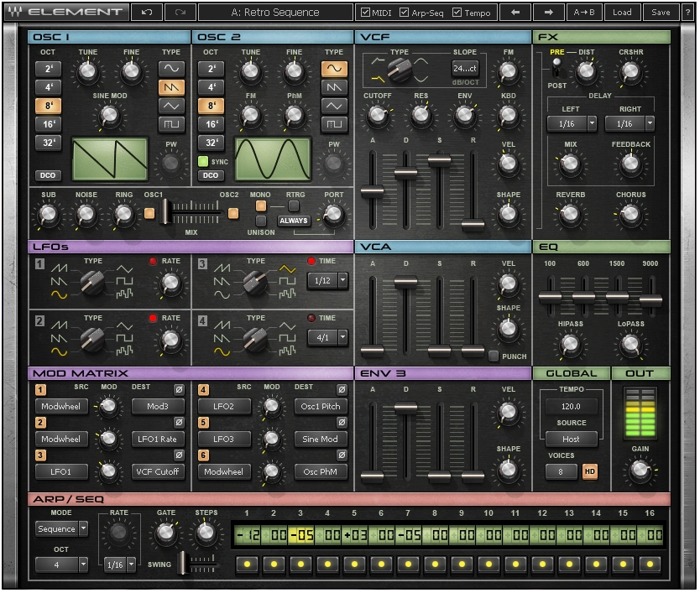
Task: Open help question mark button
Action: click(687, 13)
